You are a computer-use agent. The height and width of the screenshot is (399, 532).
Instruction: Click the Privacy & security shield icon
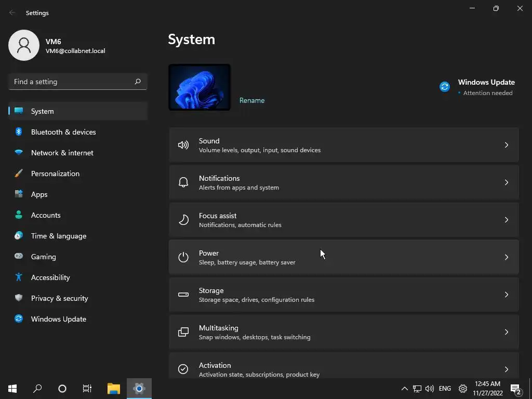click(19, 298)
